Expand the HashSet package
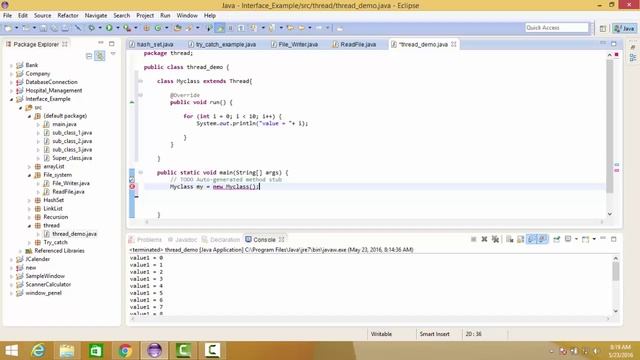 click(x=29, y=200)
